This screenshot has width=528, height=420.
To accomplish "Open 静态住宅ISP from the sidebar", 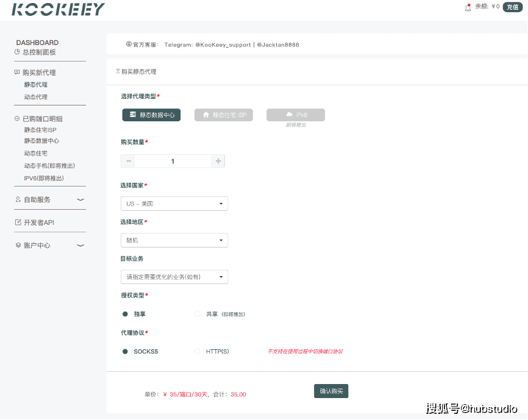I will pyautogui.click(x=40, y=130).
